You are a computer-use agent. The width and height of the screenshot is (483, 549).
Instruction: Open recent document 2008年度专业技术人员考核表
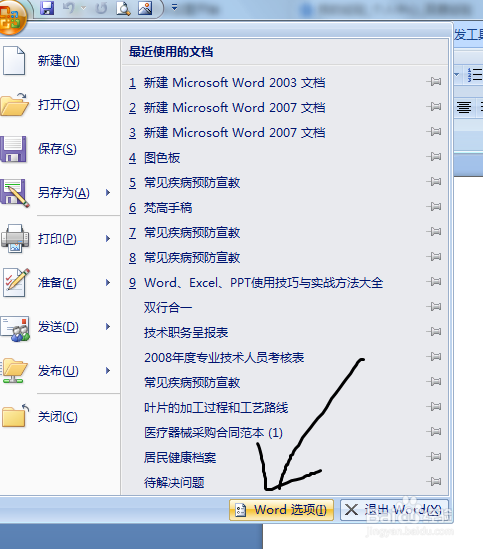point(285,357)
